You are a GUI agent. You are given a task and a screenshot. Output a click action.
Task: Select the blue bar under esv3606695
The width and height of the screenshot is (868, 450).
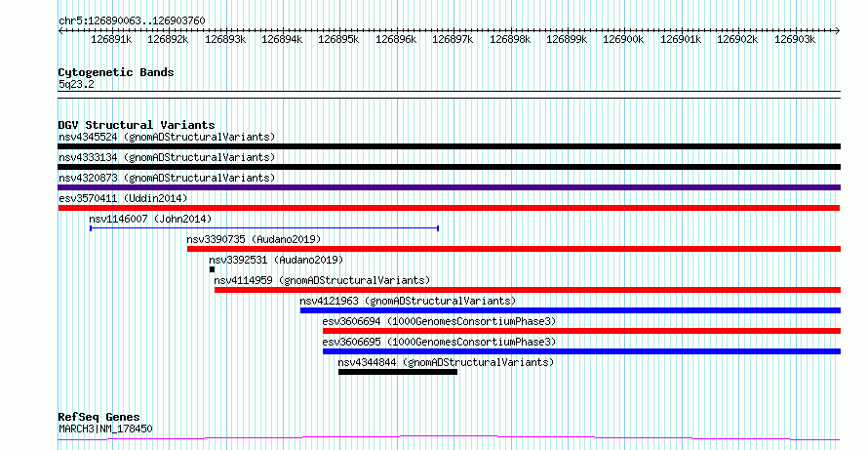click(x=582, y=351)
